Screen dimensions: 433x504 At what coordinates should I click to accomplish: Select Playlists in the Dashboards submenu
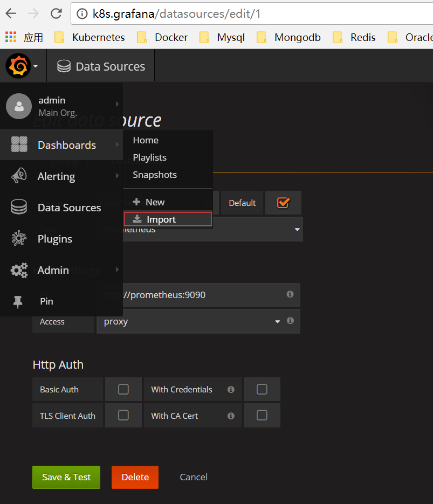[150, 157]
